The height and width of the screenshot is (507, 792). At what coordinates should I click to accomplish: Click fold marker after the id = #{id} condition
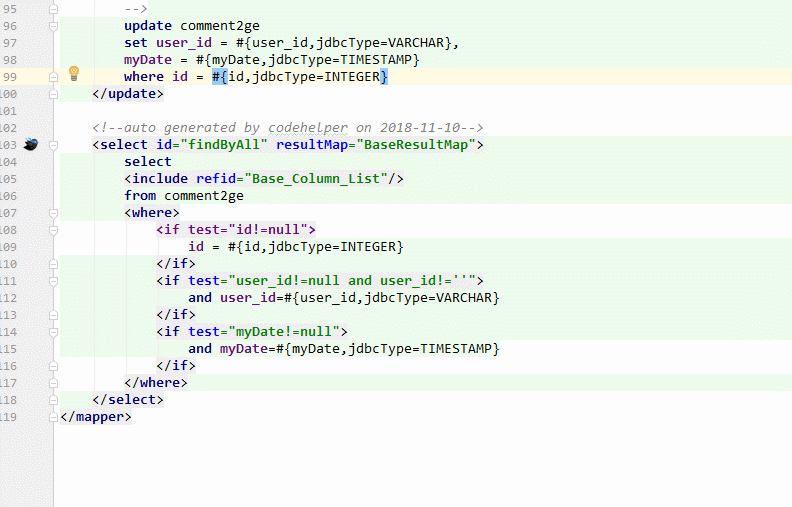point(53,264)
